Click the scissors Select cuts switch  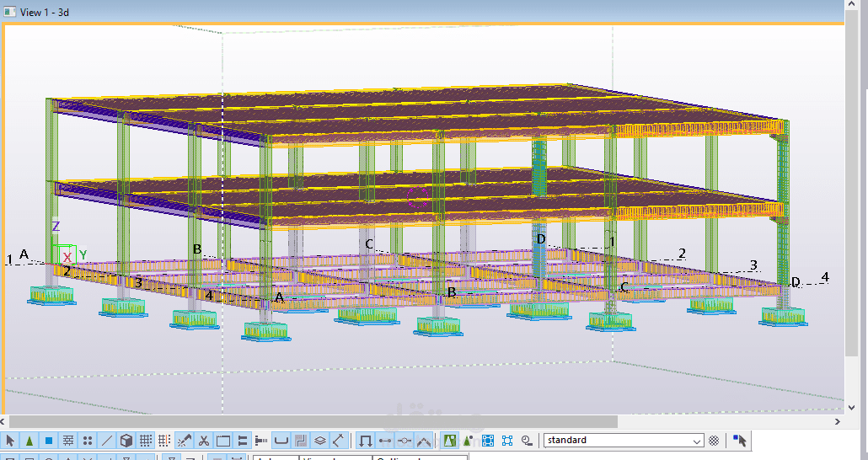pos(203,441)
